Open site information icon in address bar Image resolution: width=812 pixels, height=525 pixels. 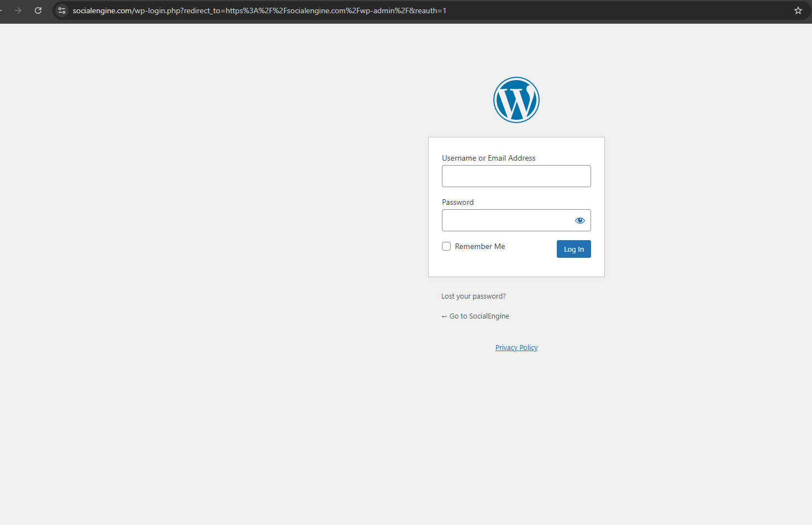(62, 10)
